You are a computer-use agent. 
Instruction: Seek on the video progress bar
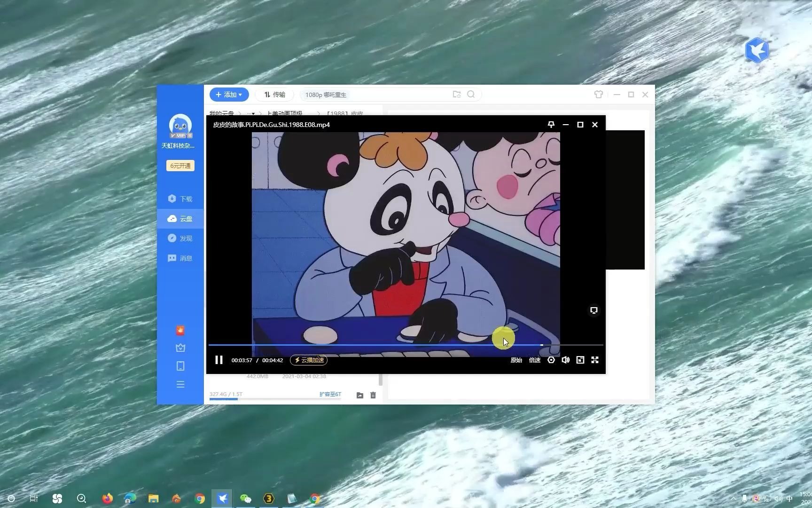[x=406, y=345]
